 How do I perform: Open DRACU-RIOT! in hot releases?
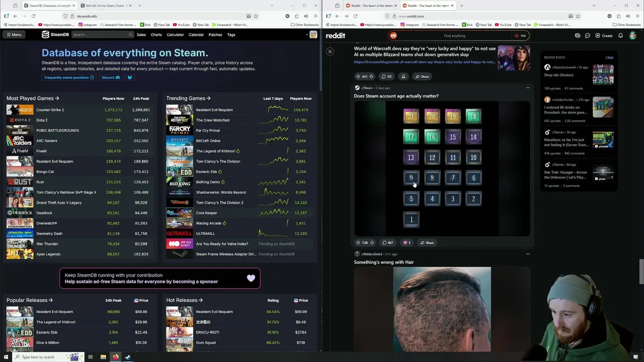(x=207, y=332)
